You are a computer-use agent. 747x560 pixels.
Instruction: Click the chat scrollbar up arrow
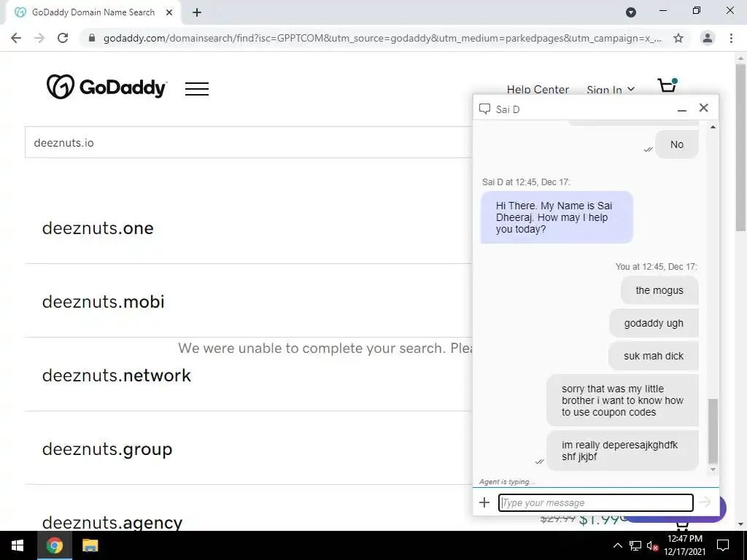(713, 127)
